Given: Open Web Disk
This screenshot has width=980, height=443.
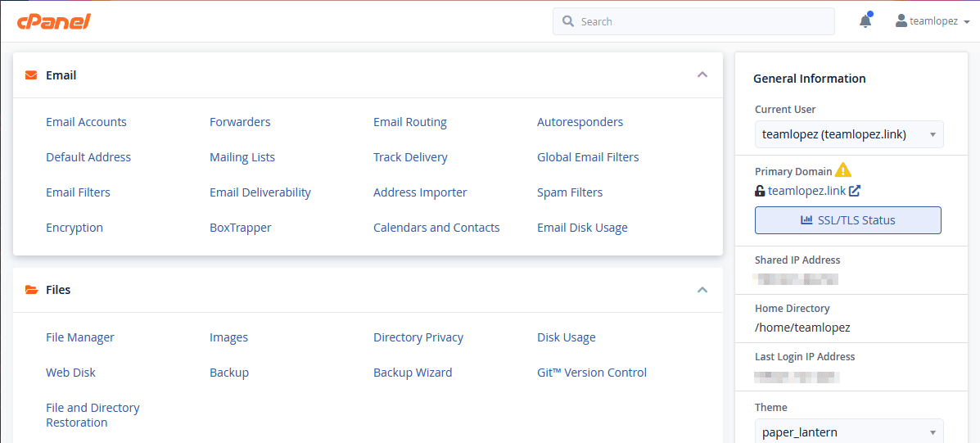Looking at the screenshot, I should click(70, 373).
